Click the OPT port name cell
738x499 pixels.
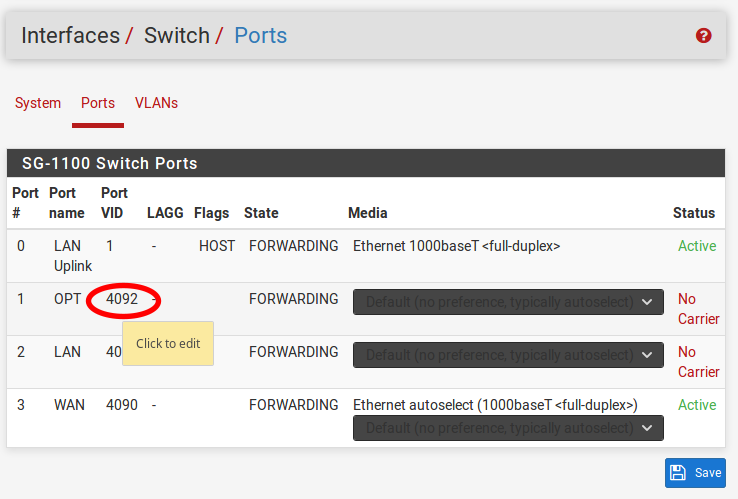click(68, 299)
